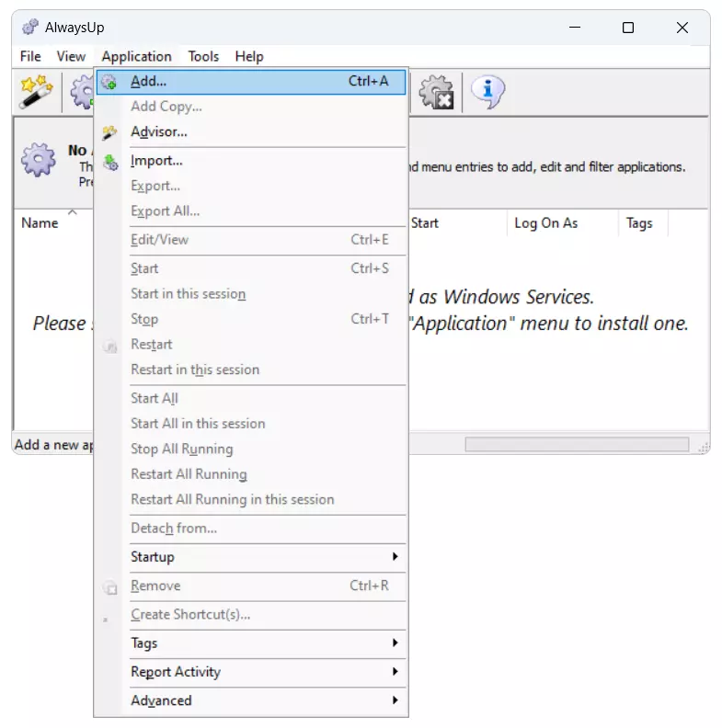Expand the Report Activity submenu
Viewport: 722px width, 728px height.
[251, 672]
